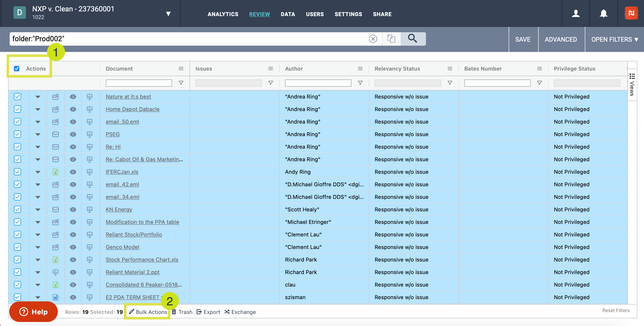Click the Word icon in E2 PDA TERM SHEET row

(x=56, y=297)
